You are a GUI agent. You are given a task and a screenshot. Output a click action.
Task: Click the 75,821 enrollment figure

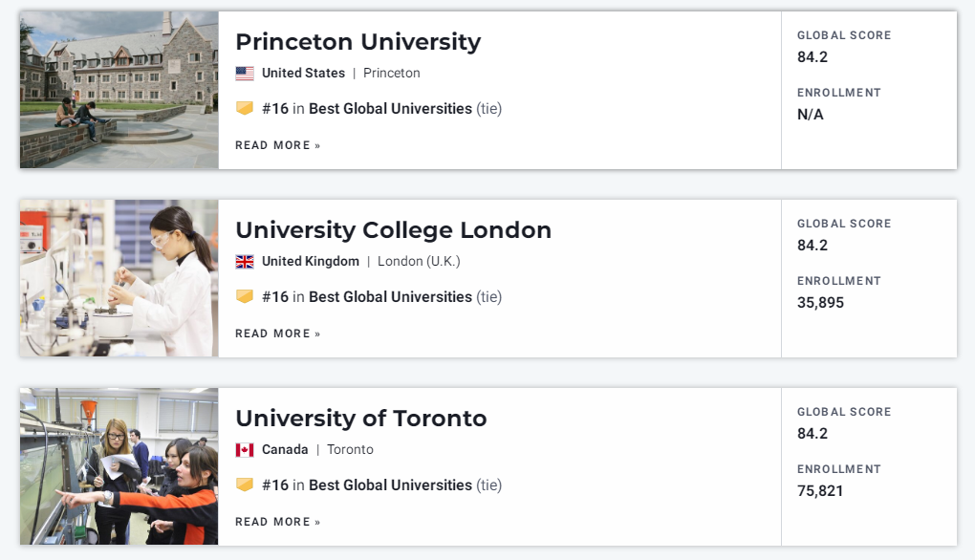click(820, 491)
